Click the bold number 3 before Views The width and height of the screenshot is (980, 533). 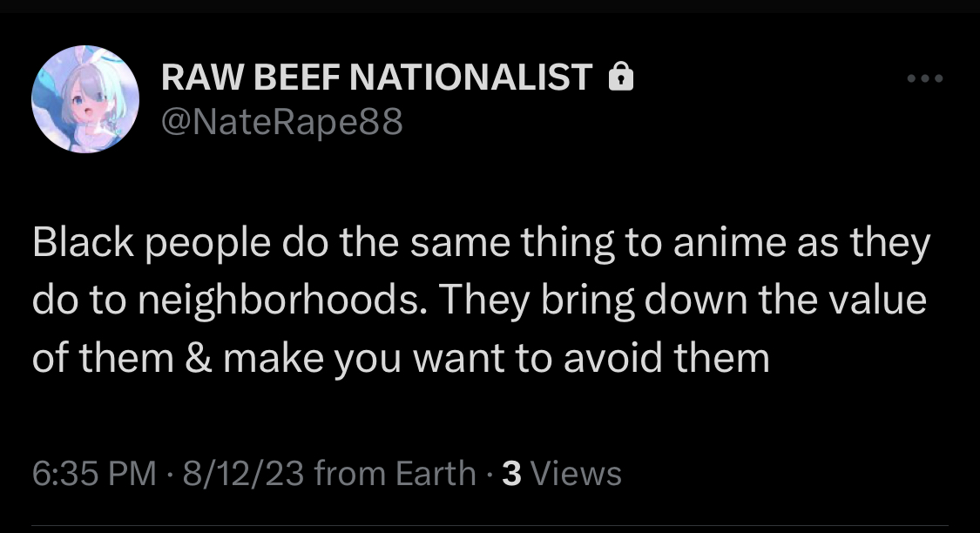[513, 474]
